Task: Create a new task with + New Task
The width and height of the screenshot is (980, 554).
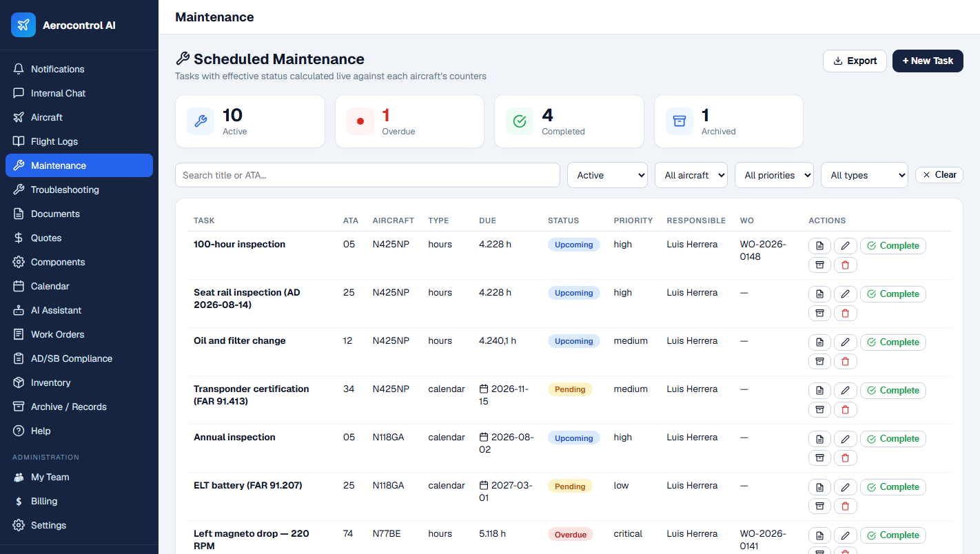Action: pyautogui.click(x=928, y=61)
